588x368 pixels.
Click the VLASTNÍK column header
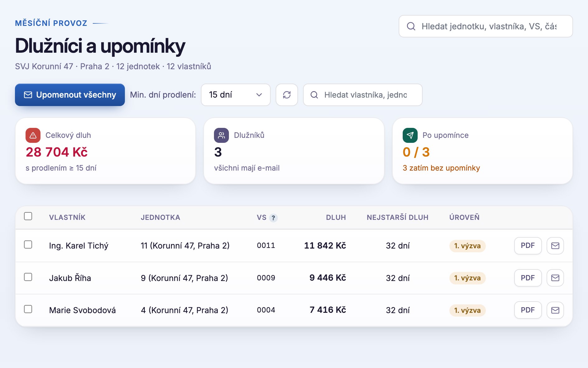pos(67,217)
